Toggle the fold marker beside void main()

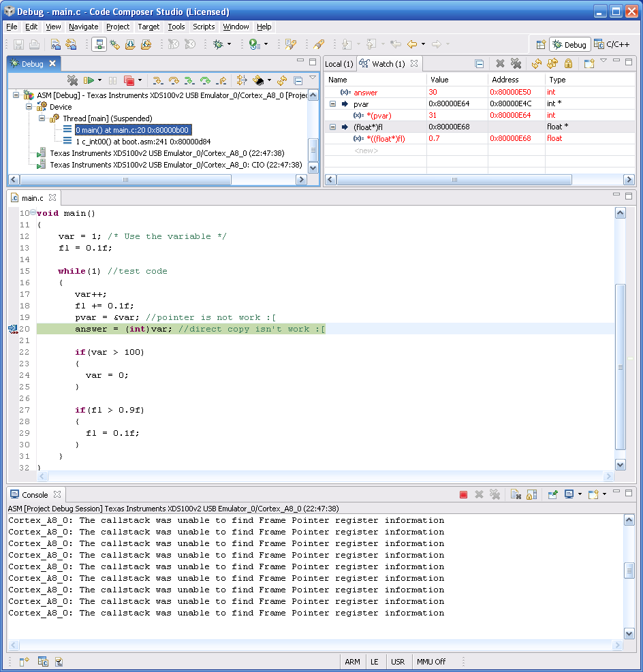(33, 212)
